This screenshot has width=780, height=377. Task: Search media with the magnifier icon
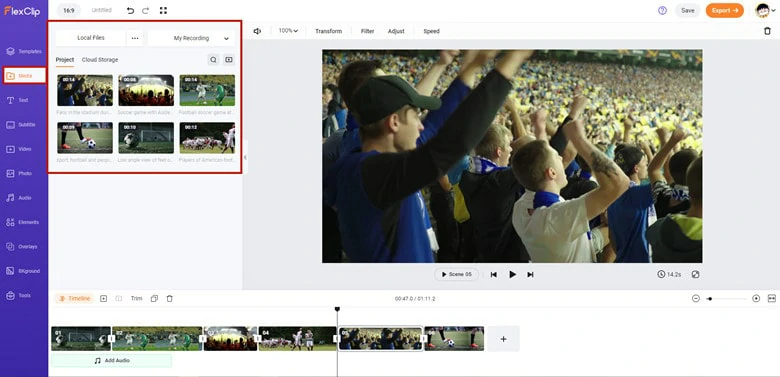click(x=213, y=60)
